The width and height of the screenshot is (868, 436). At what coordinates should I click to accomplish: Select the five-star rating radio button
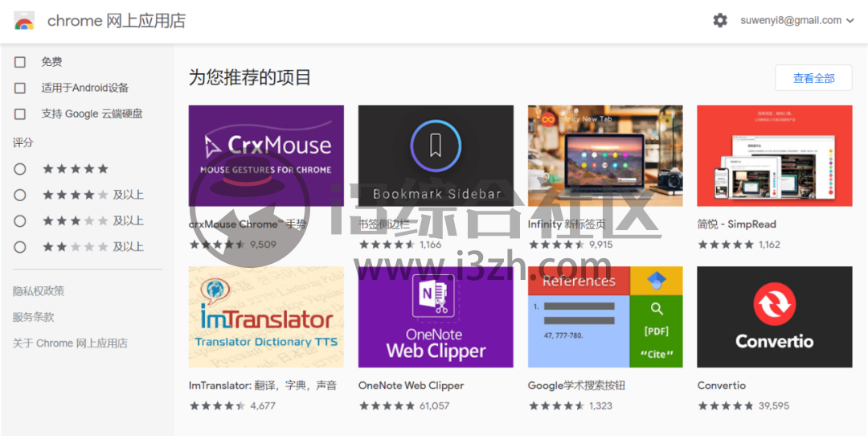pyautogui.click(x=20, y=169)
